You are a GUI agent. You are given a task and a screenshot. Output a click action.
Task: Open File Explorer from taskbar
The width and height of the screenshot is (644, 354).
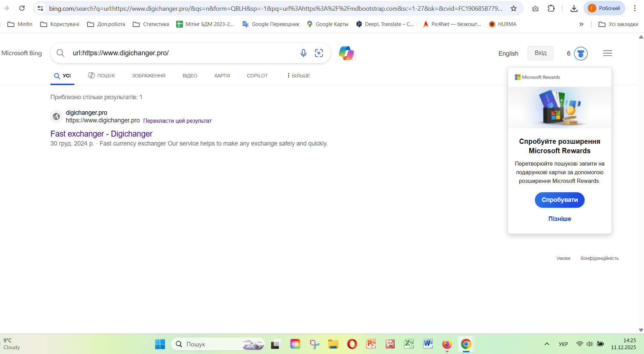[x=333, y=344]
